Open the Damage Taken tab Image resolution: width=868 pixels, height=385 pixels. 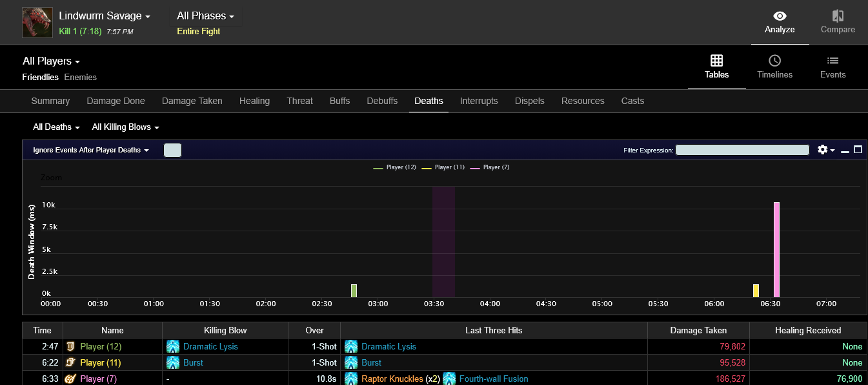click(192, 101)
